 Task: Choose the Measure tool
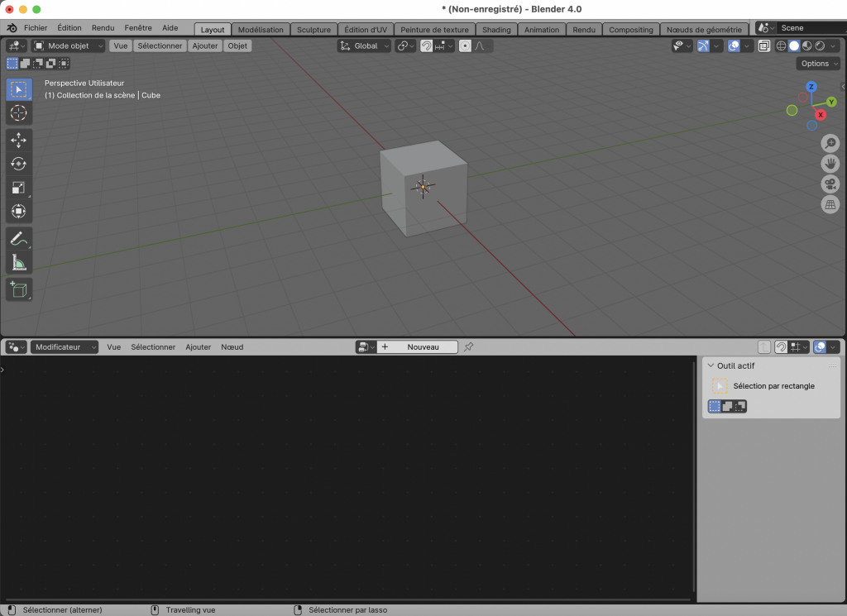(x=19, y=263)
